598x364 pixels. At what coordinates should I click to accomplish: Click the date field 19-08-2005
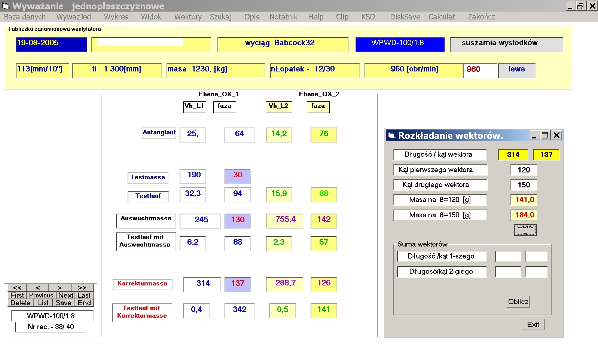[51, 44]
